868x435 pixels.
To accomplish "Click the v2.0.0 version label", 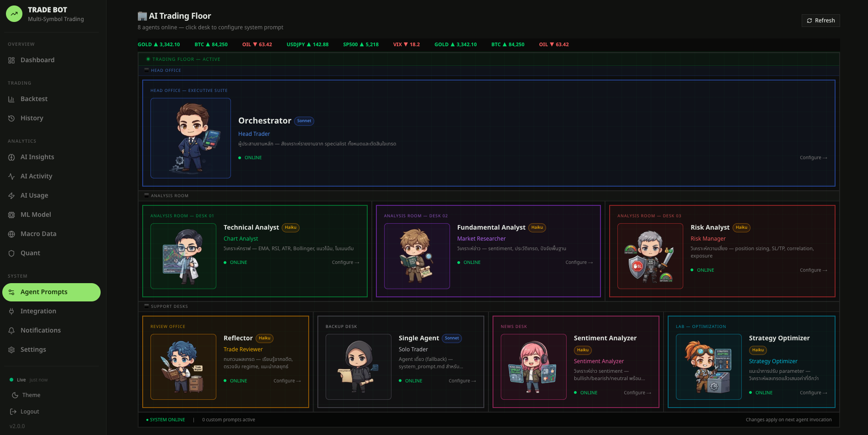I will pyautogui.click(x=17, y=426).
